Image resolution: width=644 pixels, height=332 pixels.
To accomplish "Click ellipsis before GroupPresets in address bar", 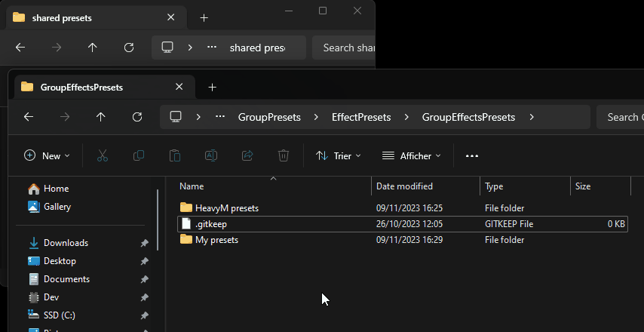I will coord(220,117).
